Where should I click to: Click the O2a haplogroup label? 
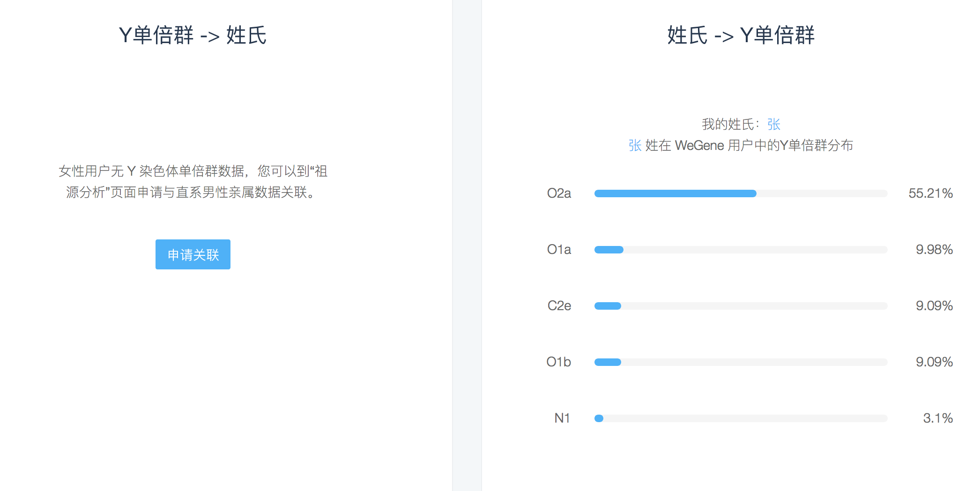tap(559, 193)
